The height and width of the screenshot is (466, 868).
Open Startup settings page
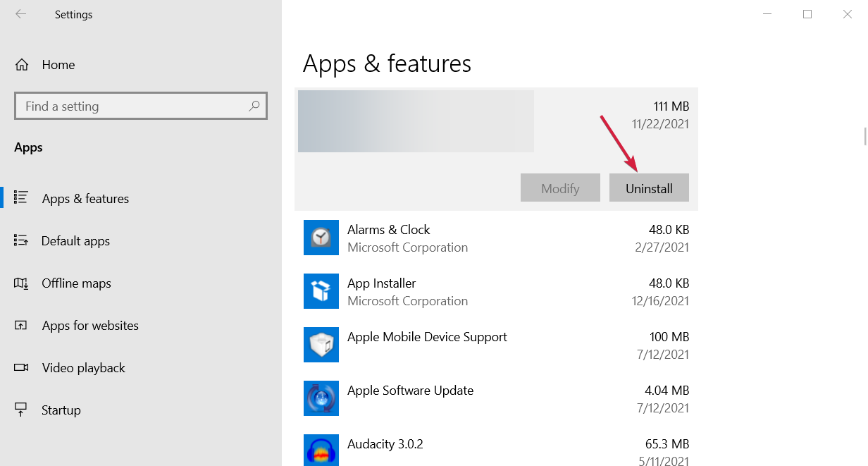pyautogui.click(x=61, y=410)
